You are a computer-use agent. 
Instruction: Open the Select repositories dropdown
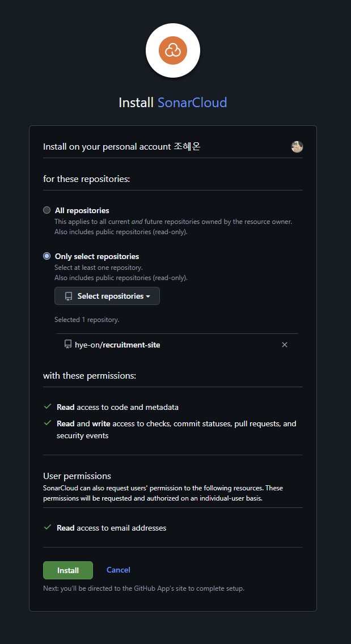click(x=107, y=296)
